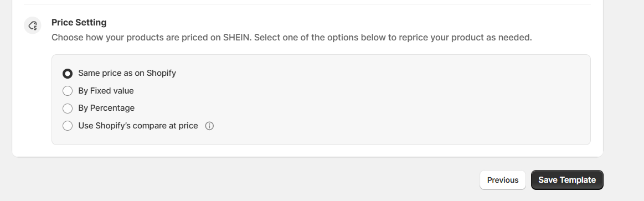Select the Same price as on Shopify radio

[68, 74]
